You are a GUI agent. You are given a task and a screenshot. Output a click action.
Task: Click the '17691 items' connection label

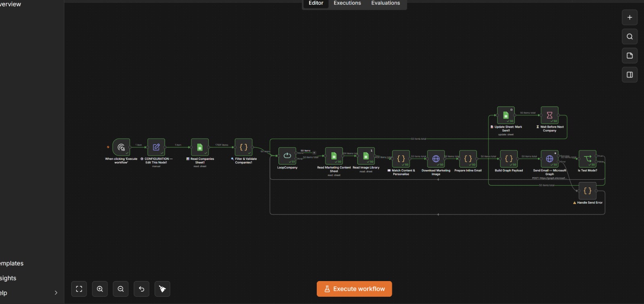tap(221, 145)
